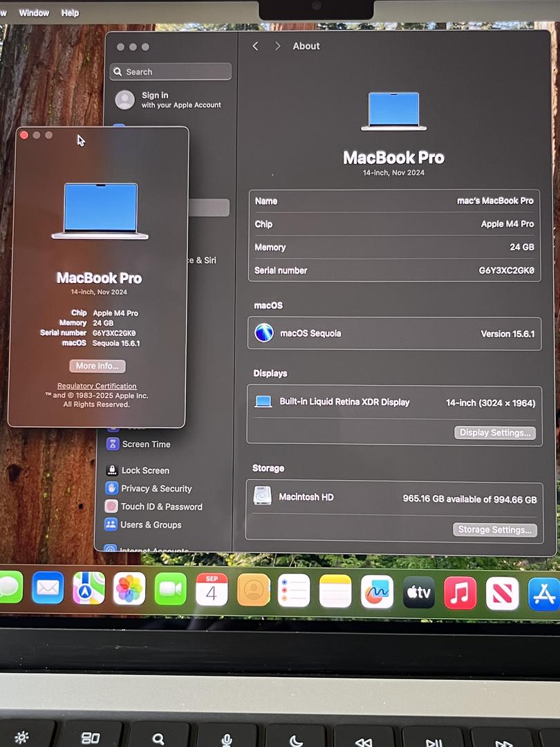Click the 24 GB memory value in Settings
Image resolution: width=560 pixels, height=747 pixels.
(x=522, y=247)
